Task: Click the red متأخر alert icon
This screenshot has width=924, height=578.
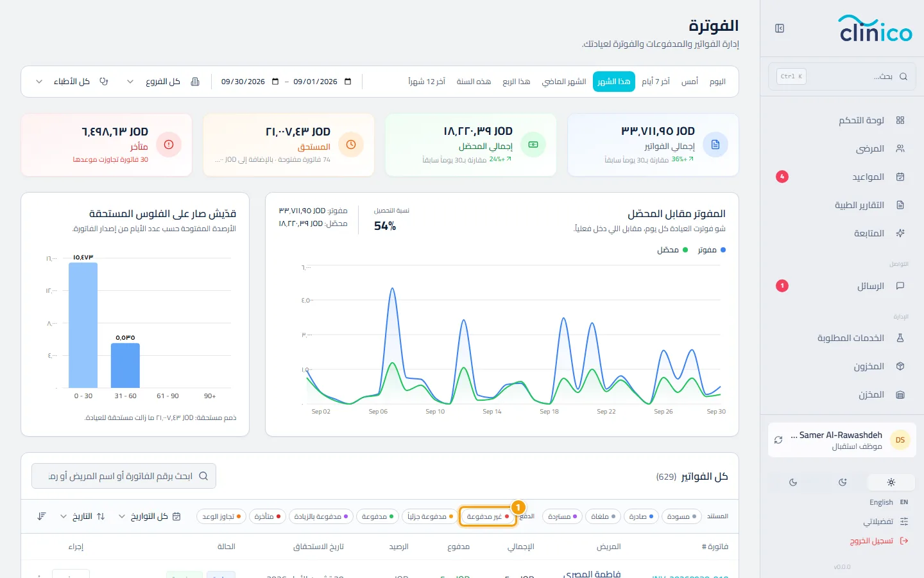Action: pos(169,144)
